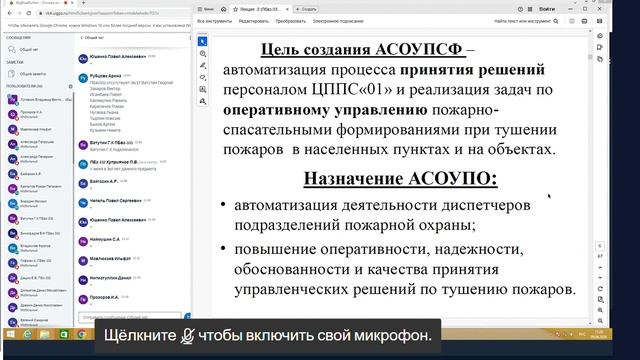
Task: Choose the magnifier zoom tool in Acrobat toolbar
Action: click(x=203, y=54)
